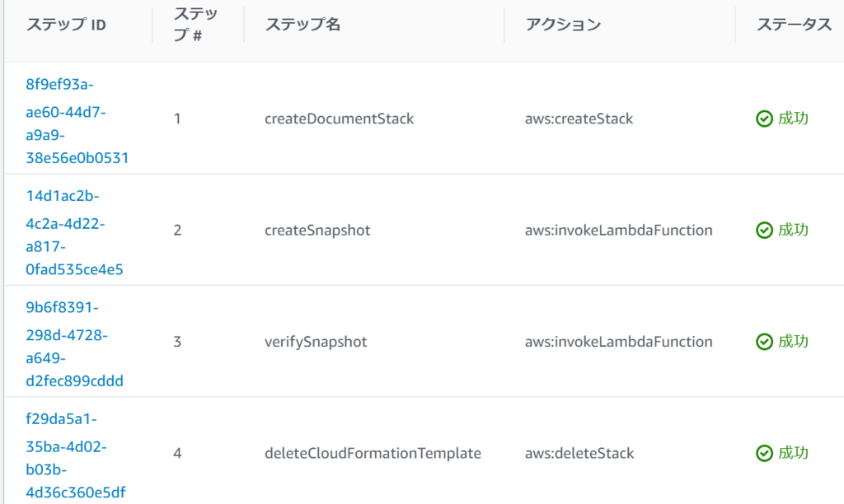Click the ステップ # column header

[x=195, y=25]
